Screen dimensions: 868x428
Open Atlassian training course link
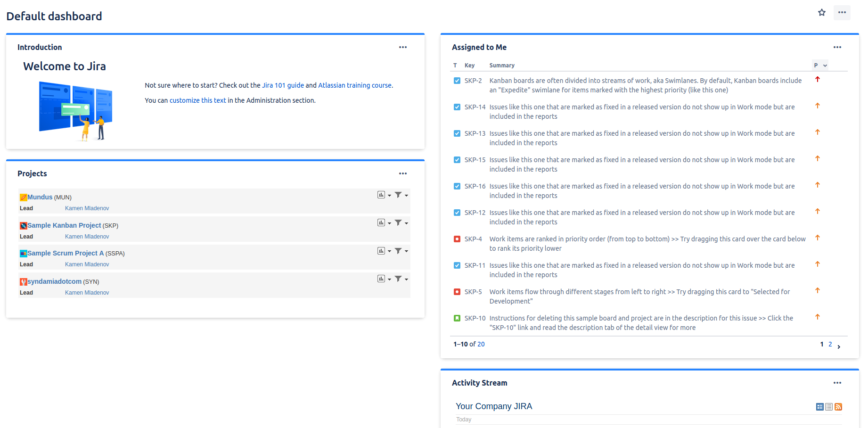tap(355, 85)
